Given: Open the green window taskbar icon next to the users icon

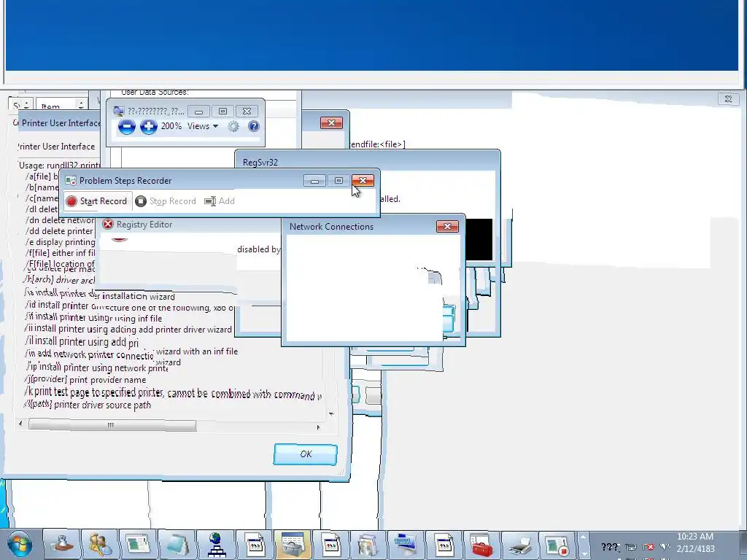Looking at the screenshot, I should 138,544.
